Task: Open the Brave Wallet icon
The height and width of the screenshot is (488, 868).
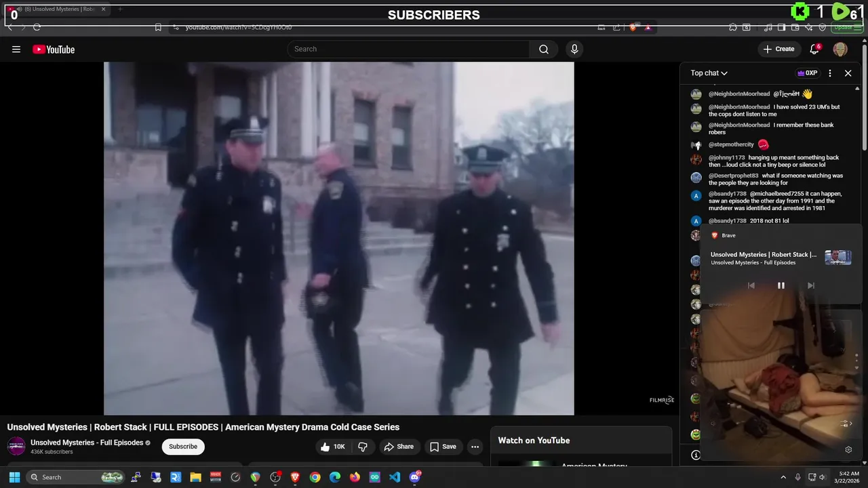Action: (795, 27)
